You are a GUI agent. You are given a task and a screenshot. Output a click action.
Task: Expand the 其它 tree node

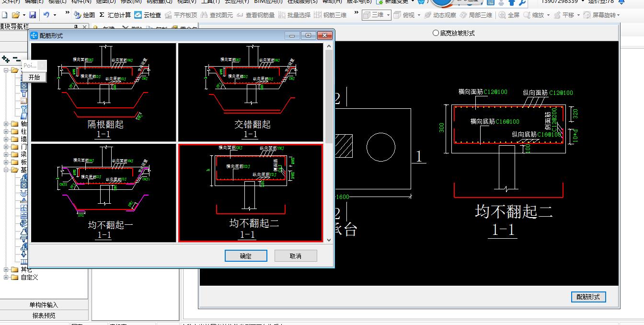(6, 269)
